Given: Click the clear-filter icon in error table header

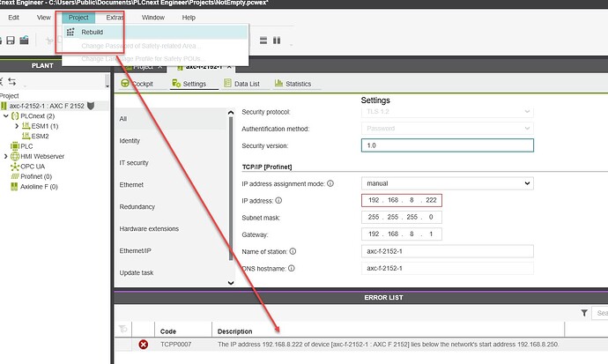Looking at the screenshot, I should (122, 329).
